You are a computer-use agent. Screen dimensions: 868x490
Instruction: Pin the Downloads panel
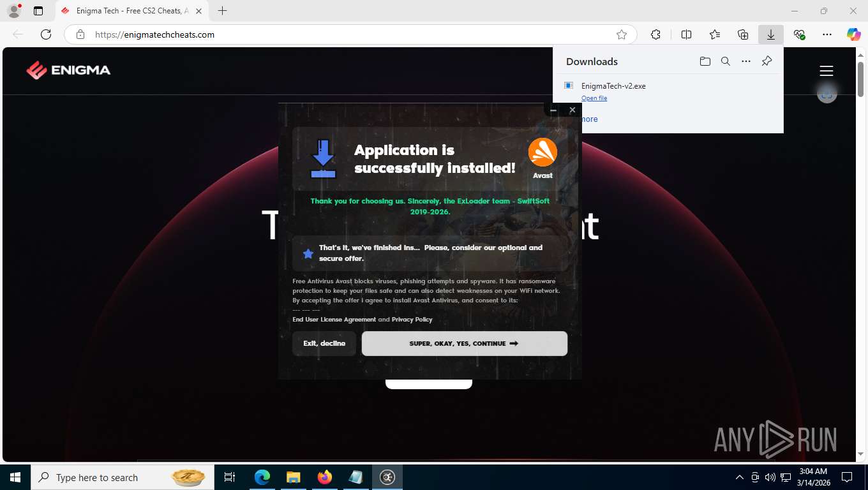pyautogui.click(x=767, y=61)
